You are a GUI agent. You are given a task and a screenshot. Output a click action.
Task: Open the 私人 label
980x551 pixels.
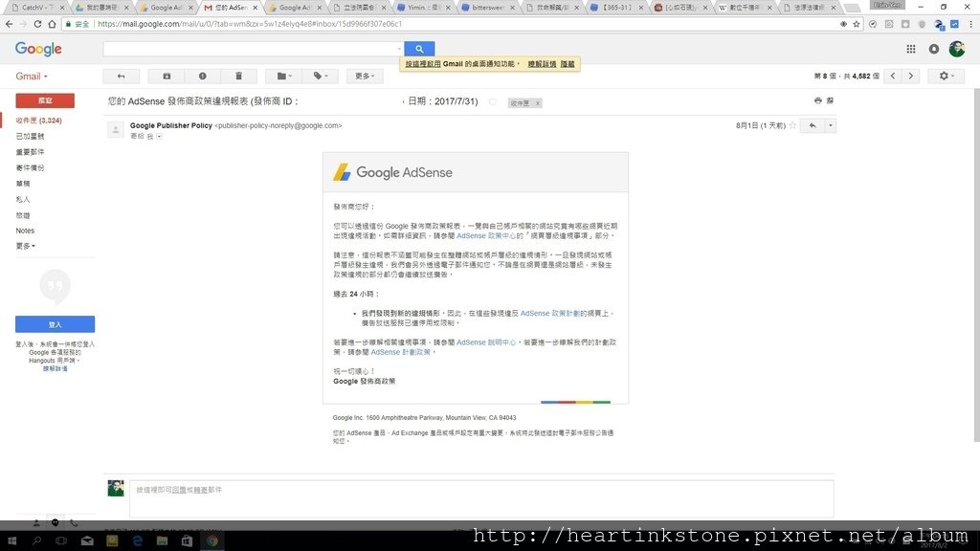tap(23, 199)
